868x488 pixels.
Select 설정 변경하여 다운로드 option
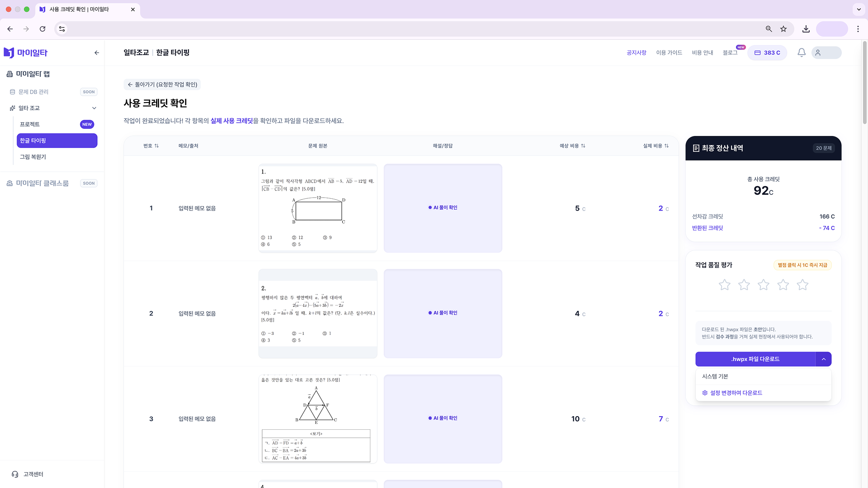736,393
